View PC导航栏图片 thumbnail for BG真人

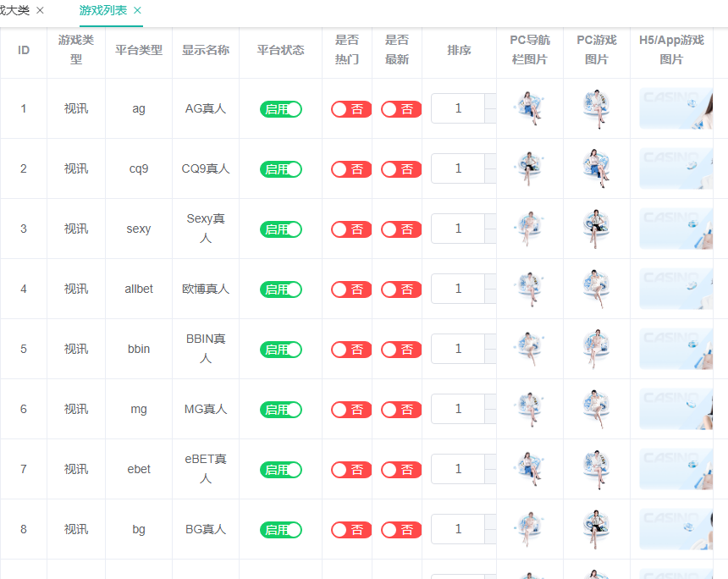point(530,529)
